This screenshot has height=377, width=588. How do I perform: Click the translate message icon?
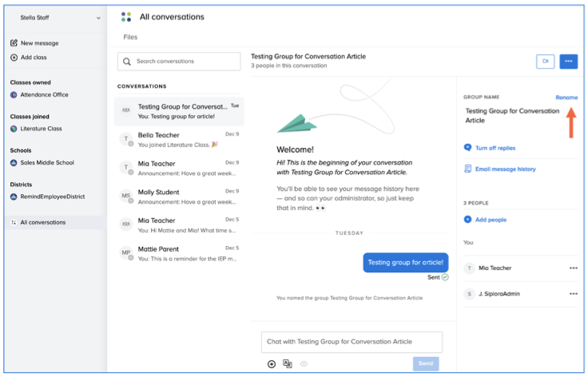point(288,363)
